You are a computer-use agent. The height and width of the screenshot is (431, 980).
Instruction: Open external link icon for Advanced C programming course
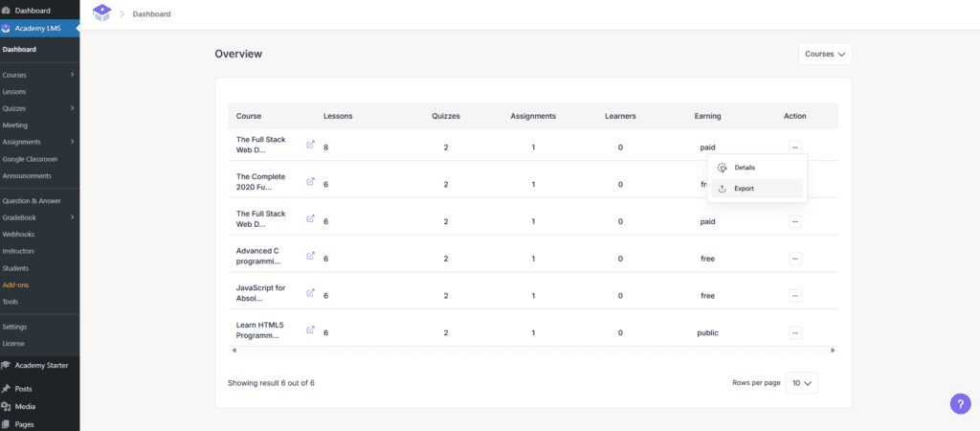310,256
